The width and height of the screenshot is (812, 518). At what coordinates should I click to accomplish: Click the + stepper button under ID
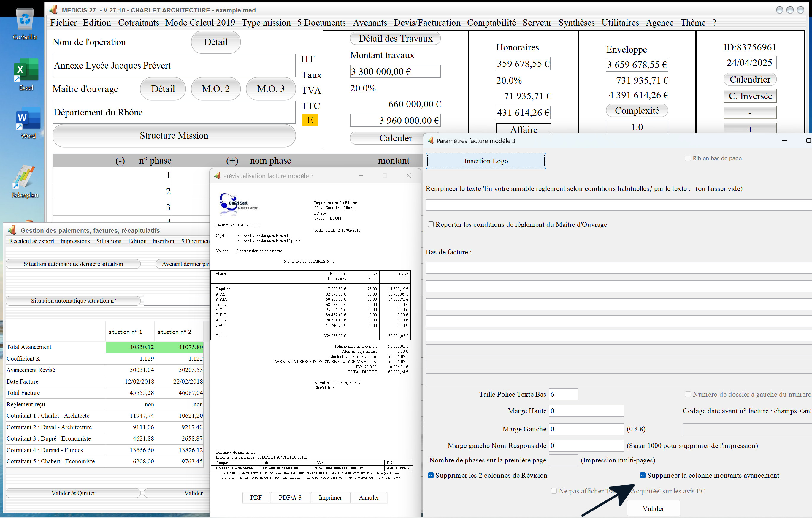coord(750,129)
